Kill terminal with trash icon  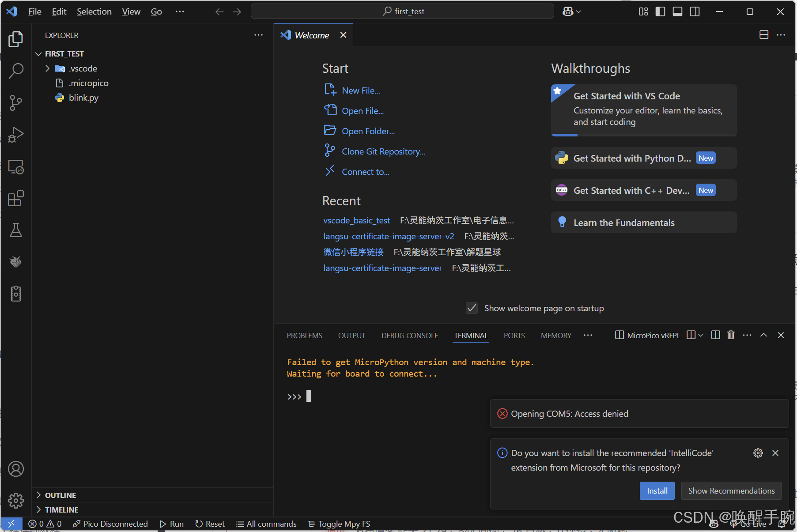pos(731,335)
